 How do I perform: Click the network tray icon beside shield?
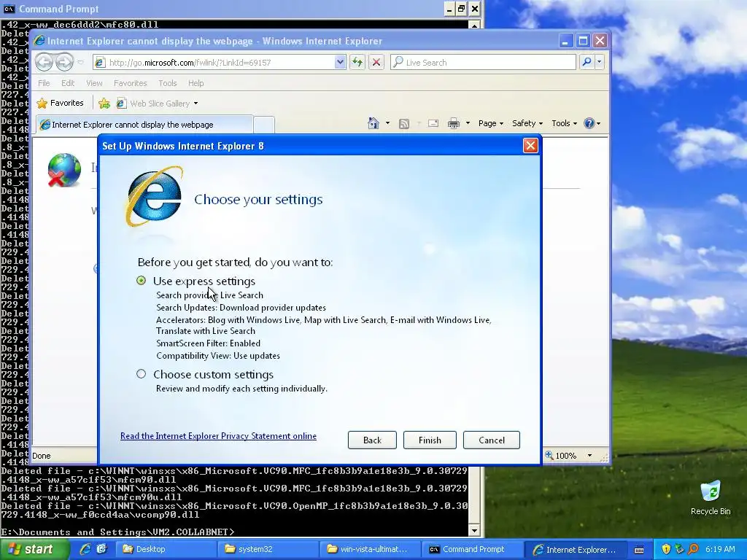coord(680,549)
